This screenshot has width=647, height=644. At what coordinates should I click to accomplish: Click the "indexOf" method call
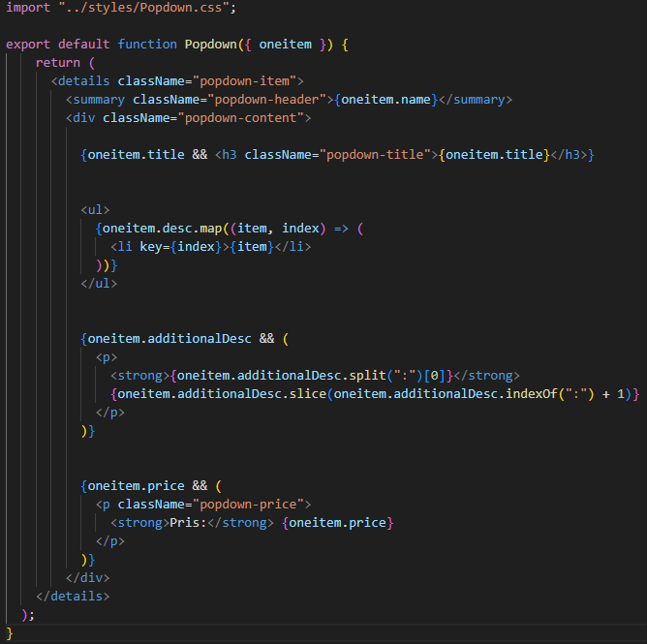tap(532, 394)
